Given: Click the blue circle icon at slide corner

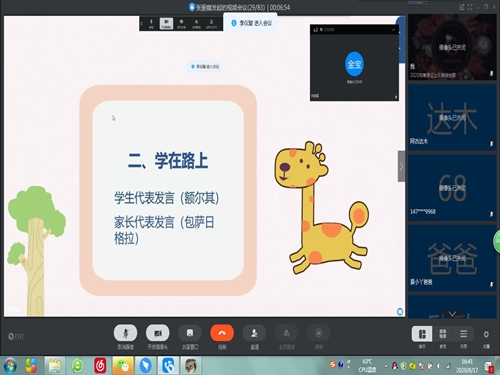Looking at the screenshot, I should point(400,312).
